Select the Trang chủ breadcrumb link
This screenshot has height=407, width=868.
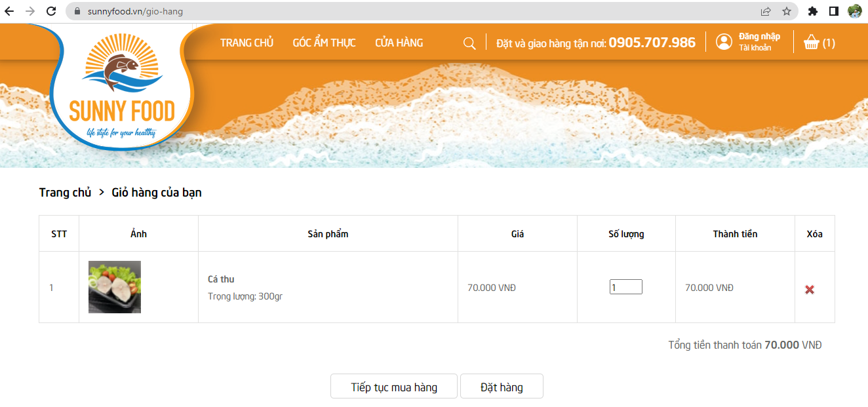pyautogui.click(x=65, y=193)
